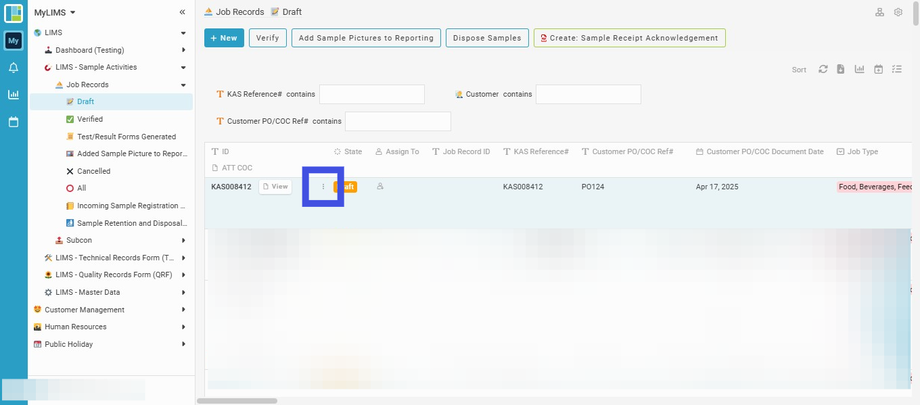Screen dimensions: 920x405
Task: Click View button for KAS008412
Action: pyautogui.click(x=275, y=187)
